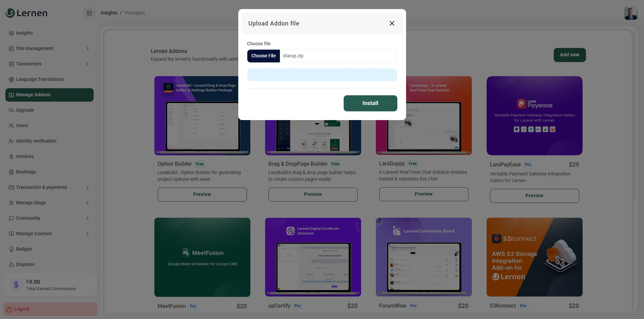The width and height of the screenshot is (644, 319).
Task: Click the Identity verification person icon
Action: 11,141
